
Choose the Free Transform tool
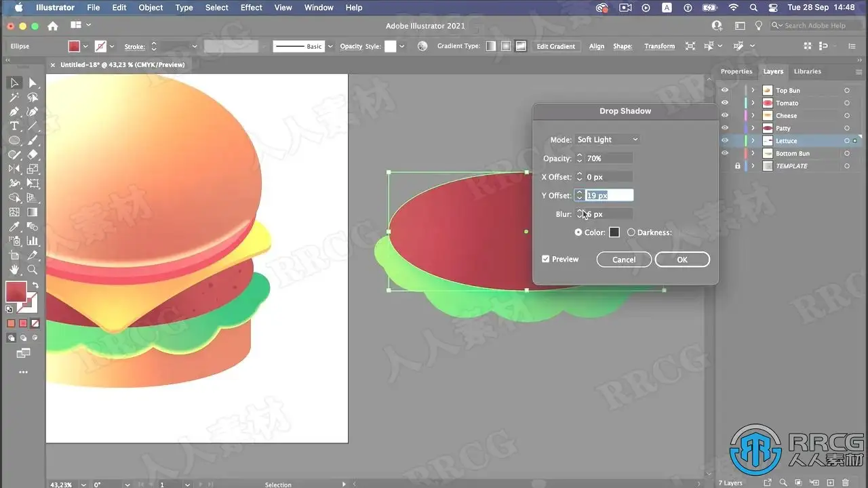pyautogui.click(x=33, y=183)
